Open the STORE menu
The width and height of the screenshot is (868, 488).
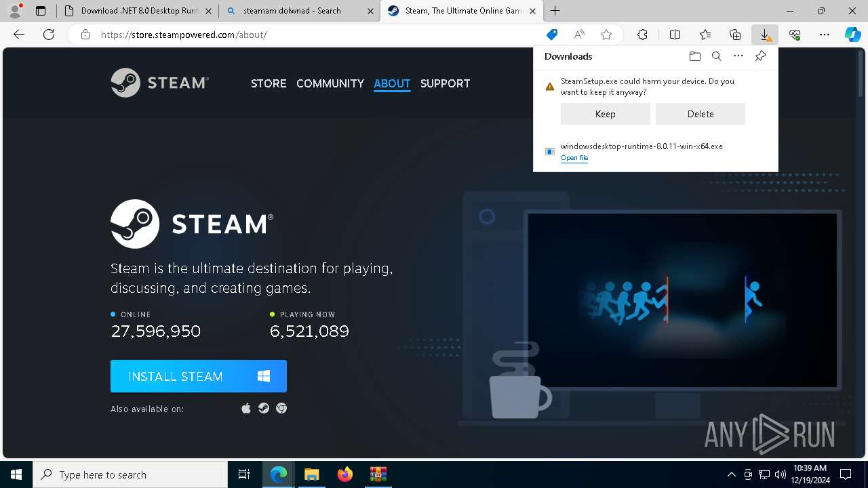[269, 83]
